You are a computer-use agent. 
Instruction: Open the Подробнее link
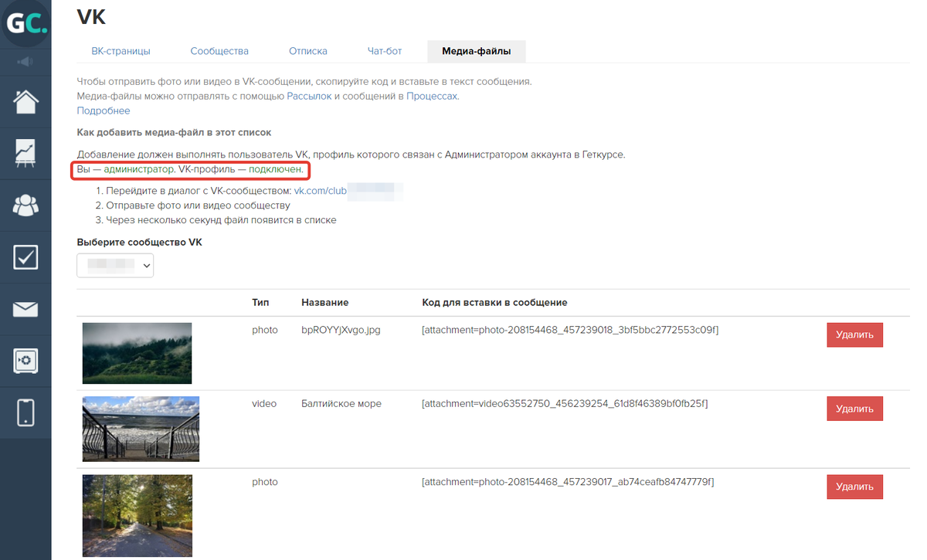pos(104,110)
